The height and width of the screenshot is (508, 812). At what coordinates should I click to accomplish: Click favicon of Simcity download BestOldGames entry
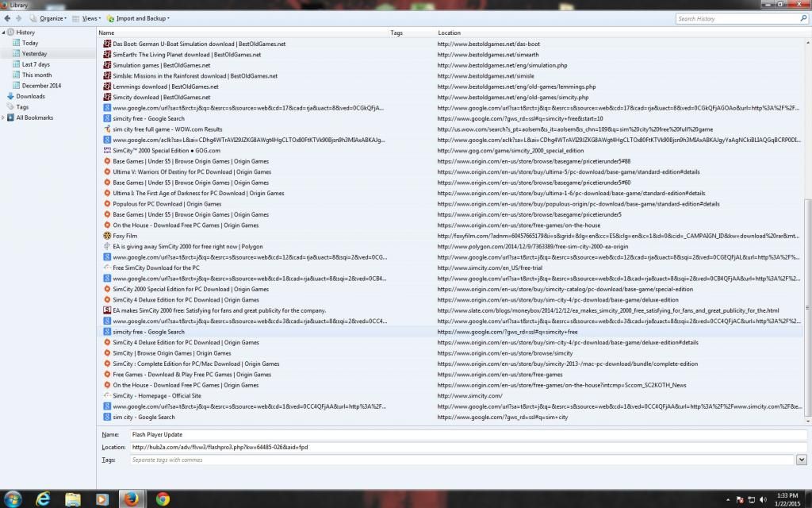click(107, 97)
